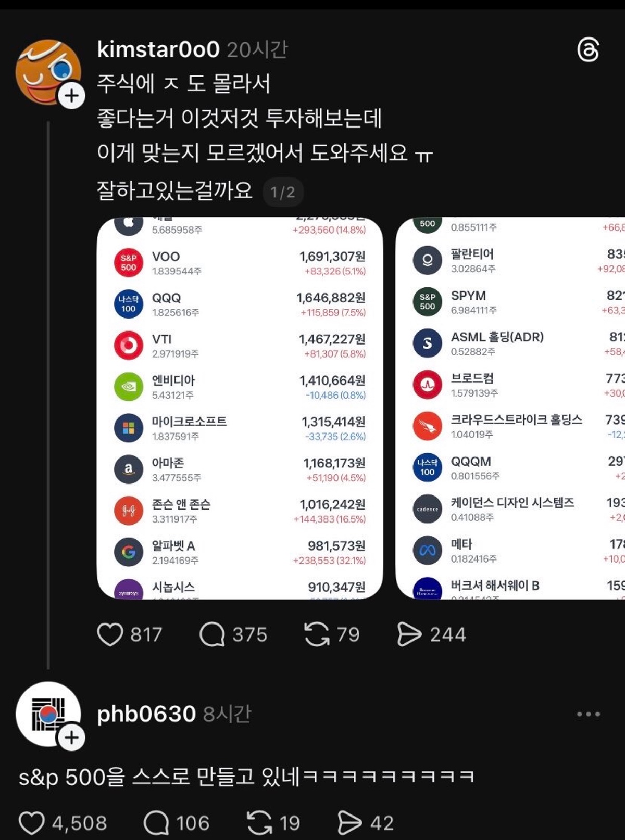Open kimstar0o0 username profile link
The width and height of the screenshot is (625, 840).
[x=158, y=49]
